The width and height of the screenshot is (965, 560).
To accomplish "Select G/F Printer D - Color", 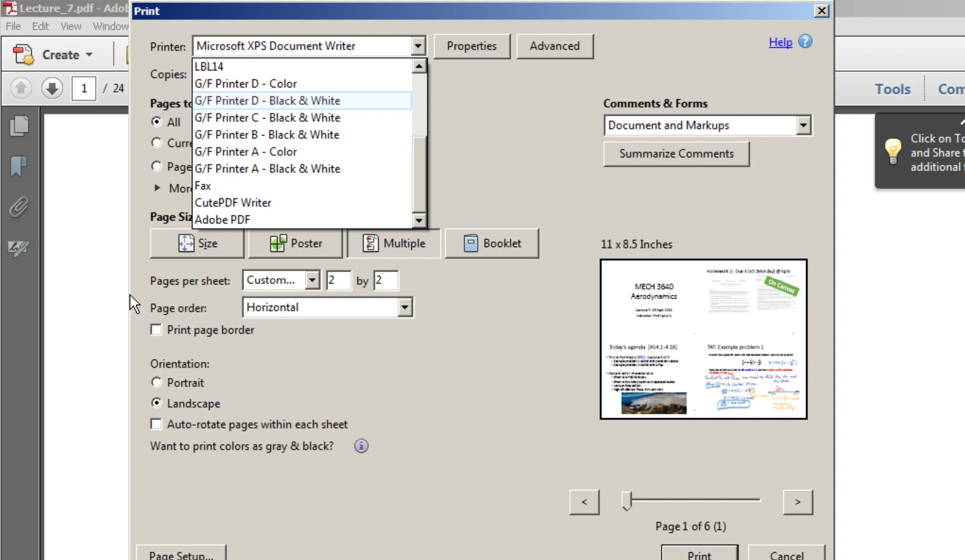I will click(302, 83).
